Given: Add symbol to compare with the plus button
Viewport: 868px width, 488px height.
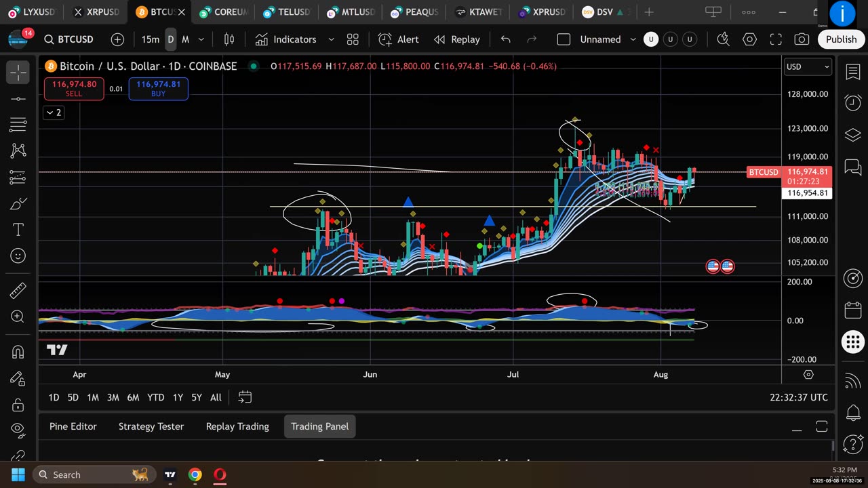Looking at the screenshot, I should coord(117,39).
